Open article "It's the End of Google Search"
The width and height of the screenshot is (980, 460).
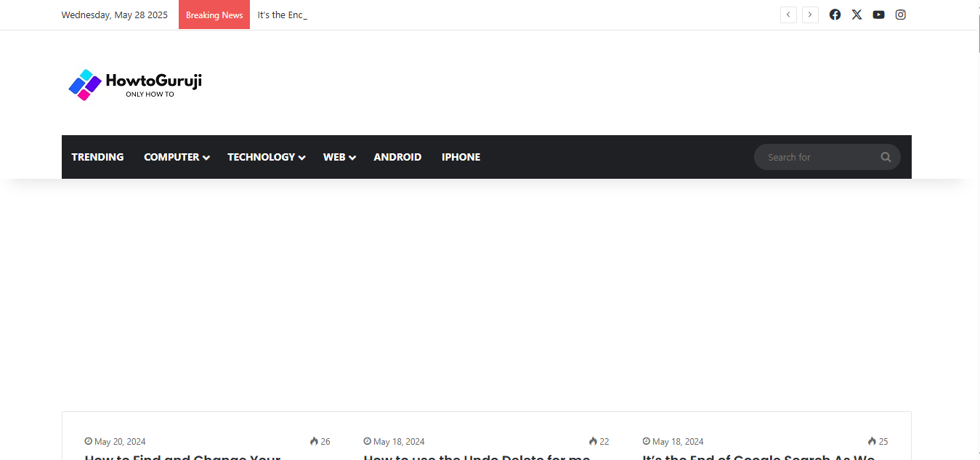(x=758, y=456)
